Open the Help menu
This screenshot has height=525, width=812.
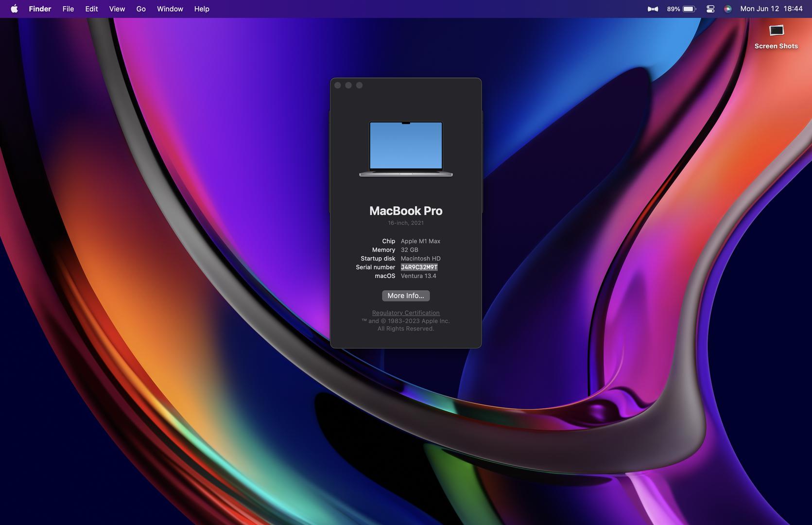[x=202, y=9]
